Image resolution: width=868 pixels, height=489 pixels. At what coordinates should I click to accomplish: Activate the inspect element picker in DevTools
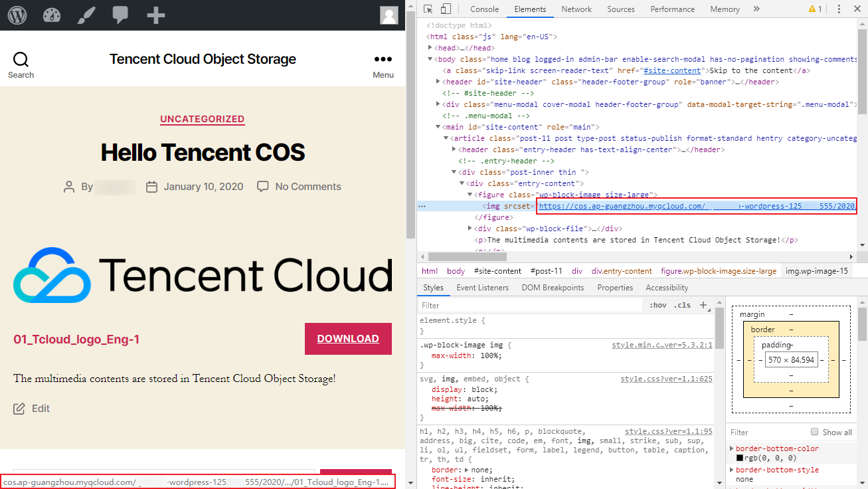tap(428, 9)
